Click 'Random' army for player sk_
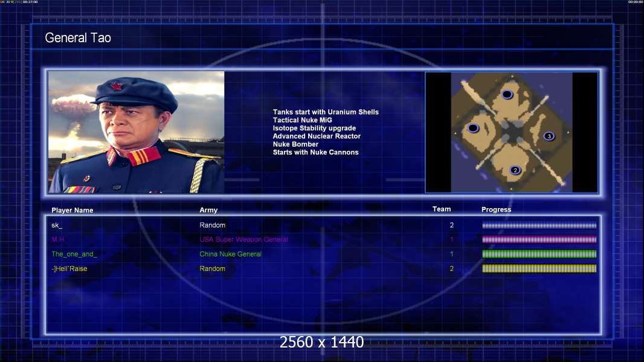Viewport: 644px width, 362px height. pos(212,225)
